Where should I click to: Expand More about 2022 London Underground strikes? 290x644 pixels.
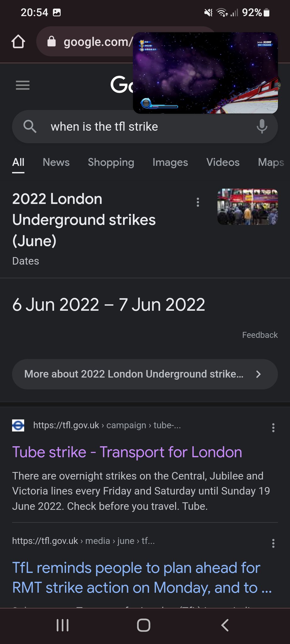[145, 374]
